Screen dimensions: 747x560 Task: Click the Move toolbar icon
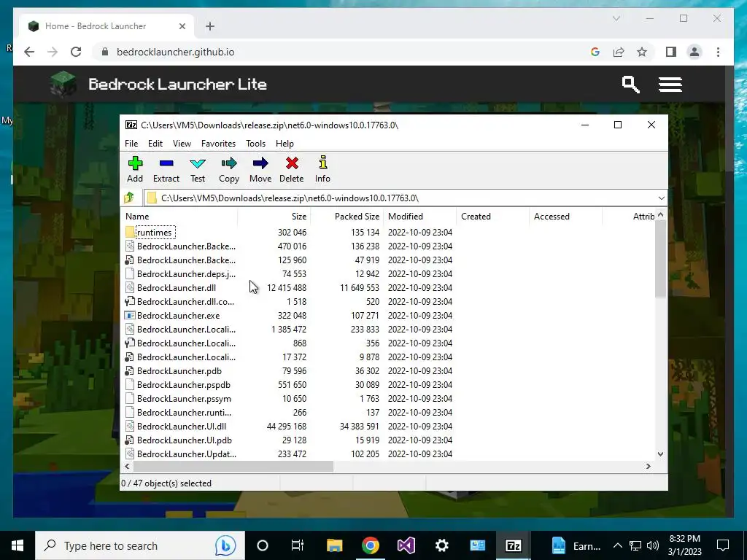(x=260, y=163)
